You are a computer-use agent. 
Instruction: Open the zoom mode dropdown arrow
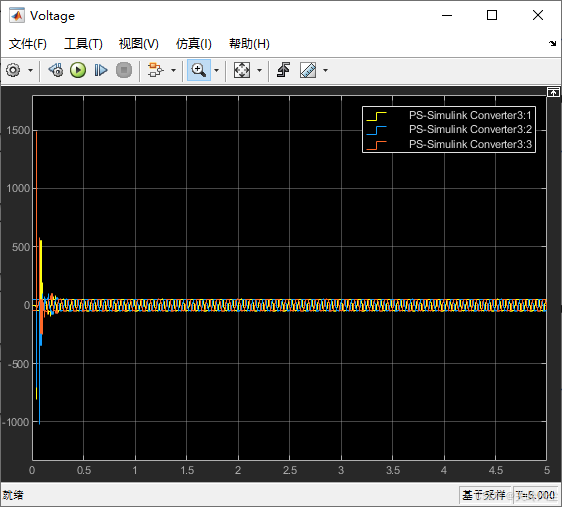click(216, 70)
